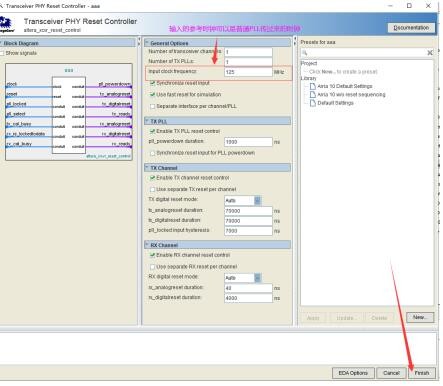Click the Finish button
This screenshot has width=443, height=386.
click(422, 373)
